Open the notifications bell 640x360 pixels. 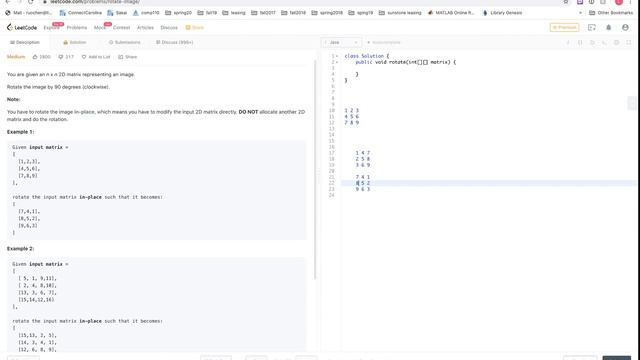coord(609,27)
